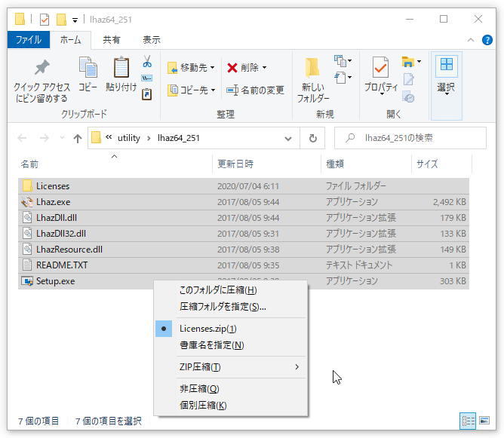Viewport: 504px width, 438px height.
Task: Click the Cut scissors icon
Action: [147, 61]
